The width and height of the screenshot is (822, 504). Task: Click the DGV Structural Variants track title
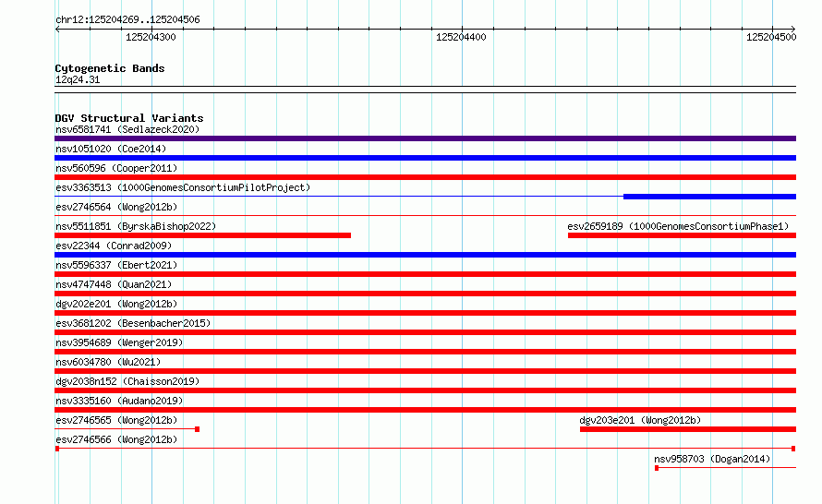click(x=129, y=118)
